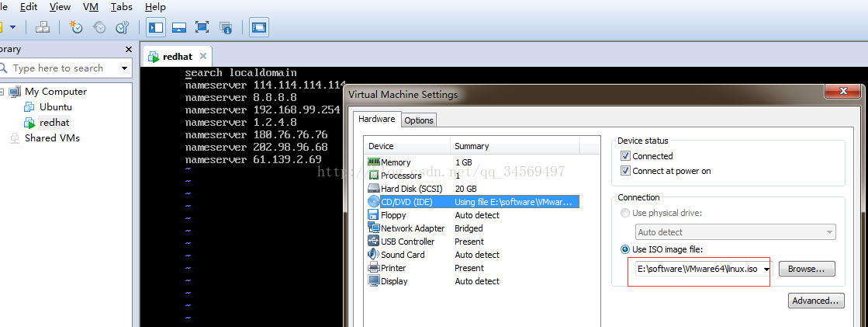The image size is (868, 327).
Task: Collapse the My Computer tree node
Action: pos(1,92)
